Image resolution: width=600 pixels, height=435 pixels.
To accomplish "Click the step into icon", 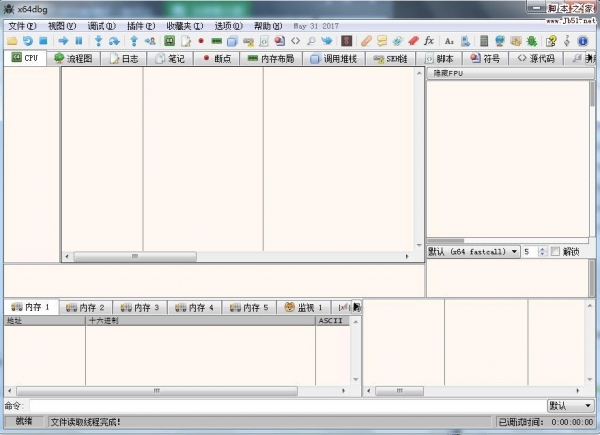I will (x=98, y=41).
